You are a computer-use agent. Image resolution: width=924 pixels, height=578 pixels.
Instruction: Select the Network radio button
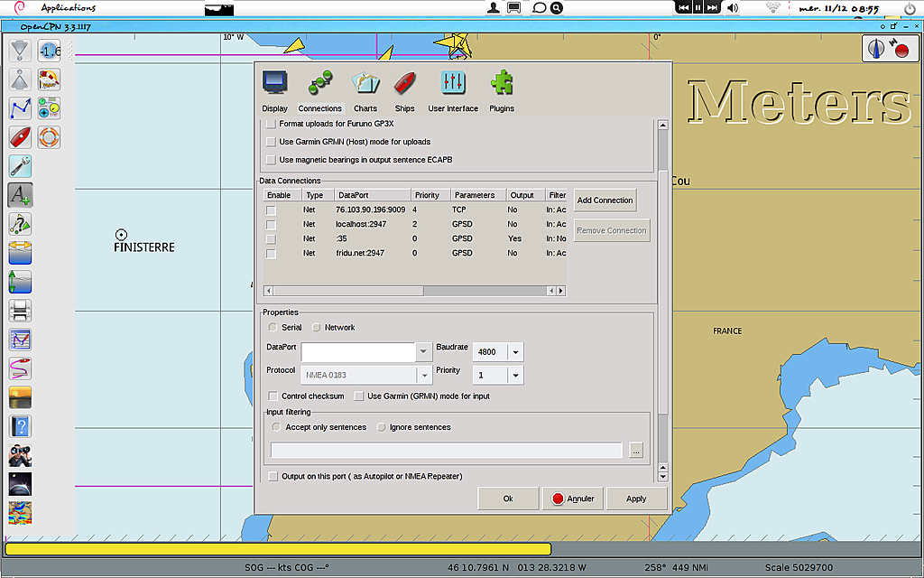tap(317, 327)
